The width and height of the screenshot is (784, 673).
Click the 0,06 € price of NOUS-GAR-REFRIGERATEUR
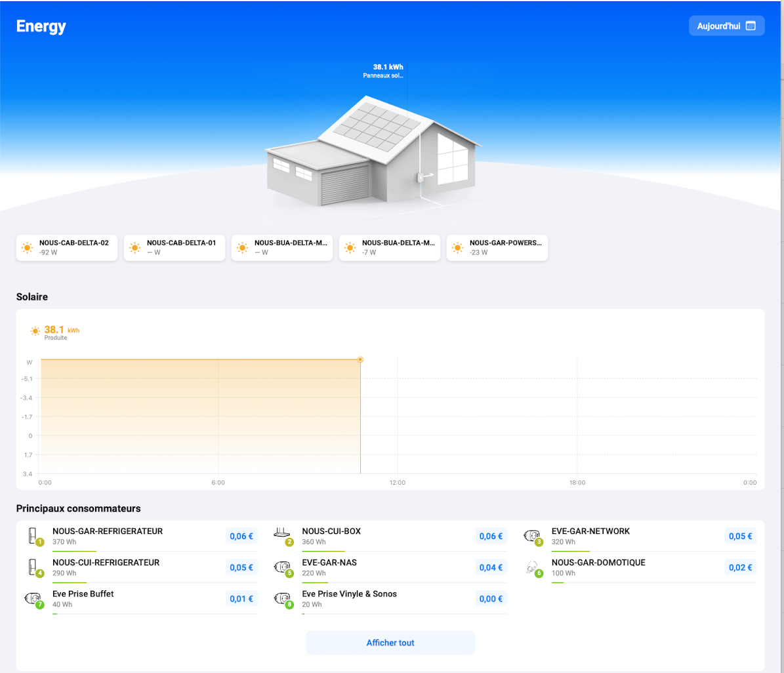[241, 536]
